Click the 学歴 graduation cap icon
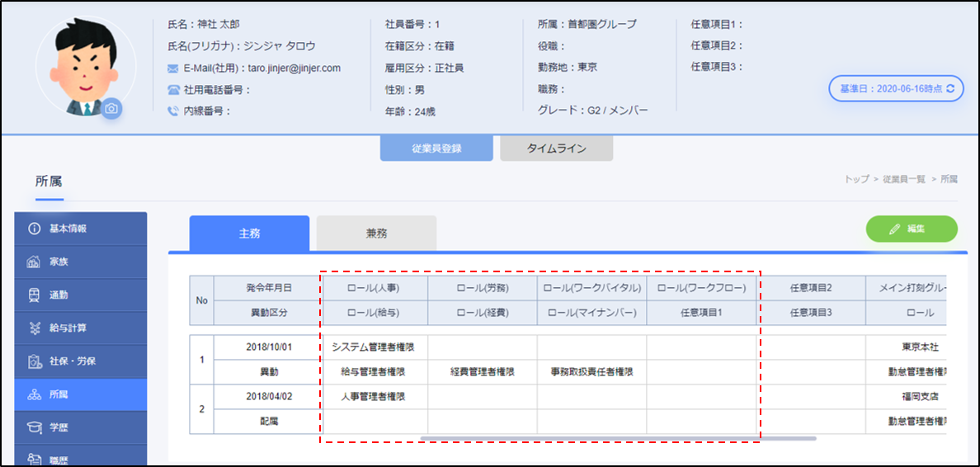The image size is (980, 467). (34, 427)
